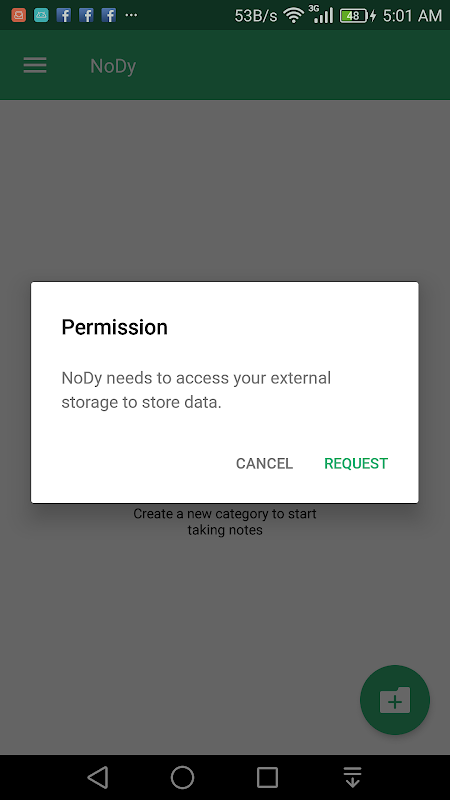Tap the orange notification icon in status bar
The image size is (450, 800).
pyautogui.click(x=19, y=15)
